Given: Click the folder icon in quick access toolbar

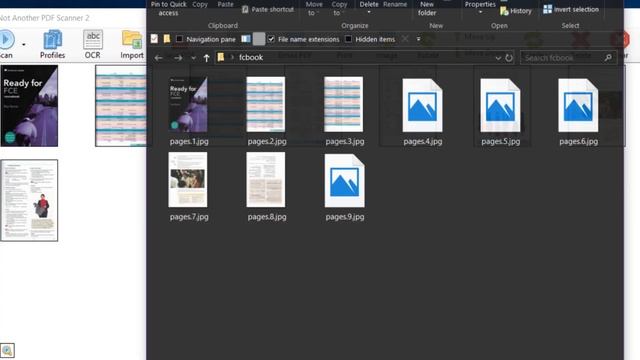Looking at the screenshot, I should (167, 39).
